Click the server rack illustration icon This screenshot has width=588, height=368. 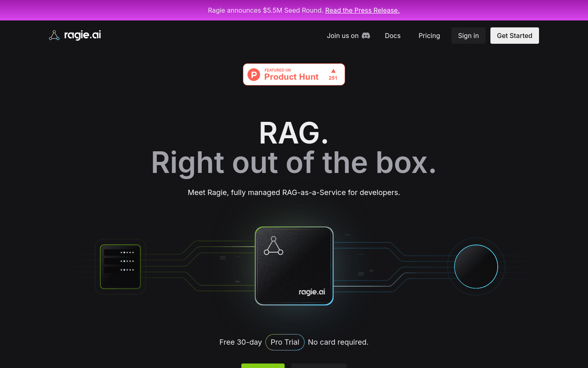[x=120, y=267]
